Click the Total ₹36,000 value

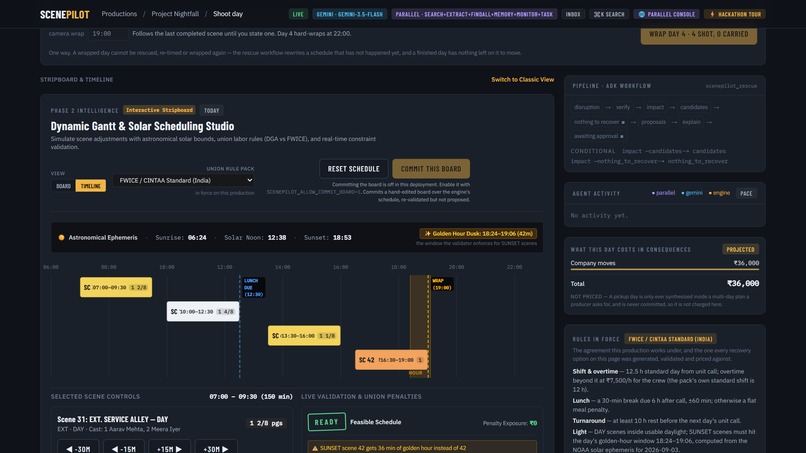pyautogui.click(x=743, y=283)
